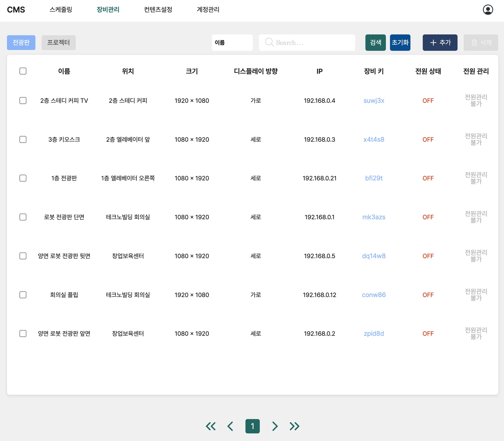Open device key link suwj3x
The image size is (504, 441).
point(374,101)
